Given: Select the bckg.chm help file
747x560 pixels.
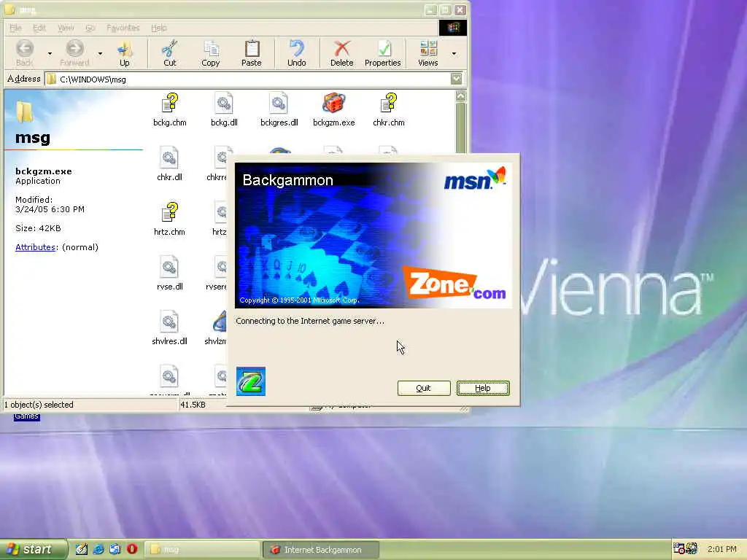Looking at the screenshot, I should pos(169,109).
